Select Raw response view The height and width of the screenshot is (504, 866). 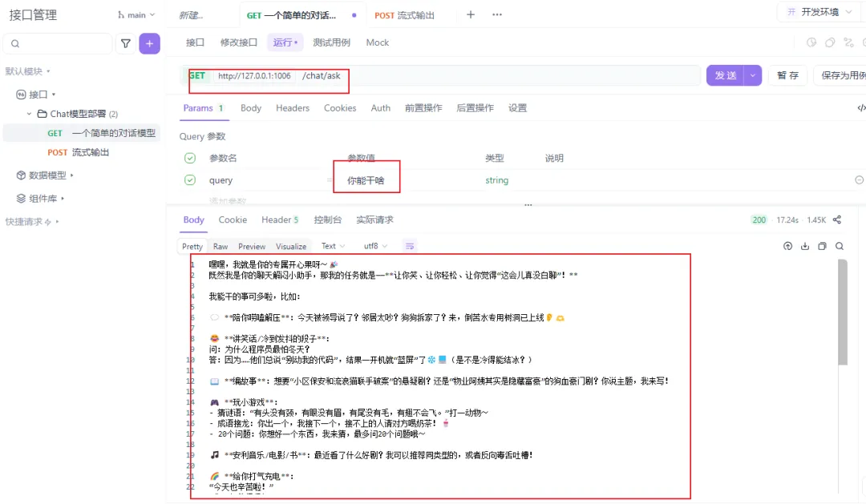pyautogui.click(x=221, y=246)
